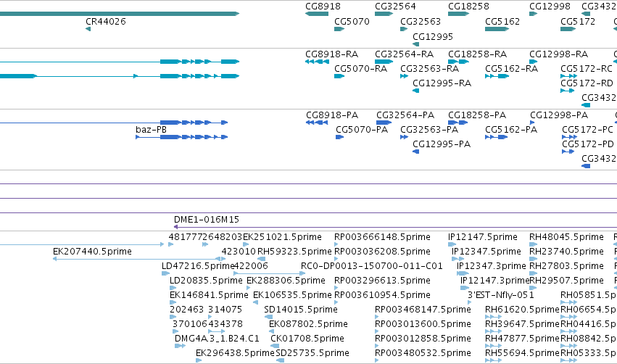Screen dimensions: 617x364
Task: Select the CG8918-RA transcript
Action: pyautogui.click(x=317, y=62)
